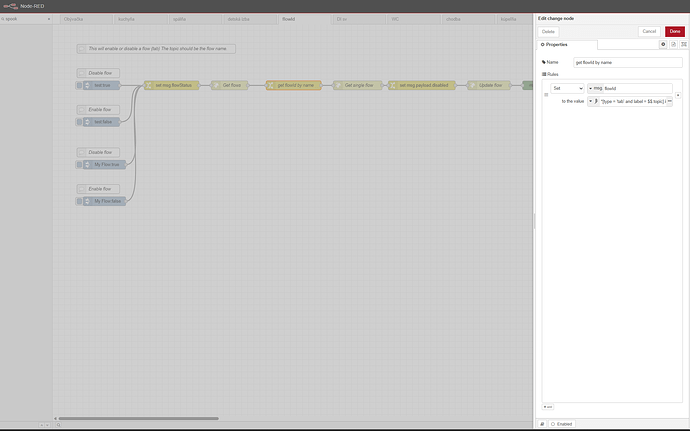Select the Properties tab in the editor
The width and height of the screenshot is (690, 431).
click(567, 44)
